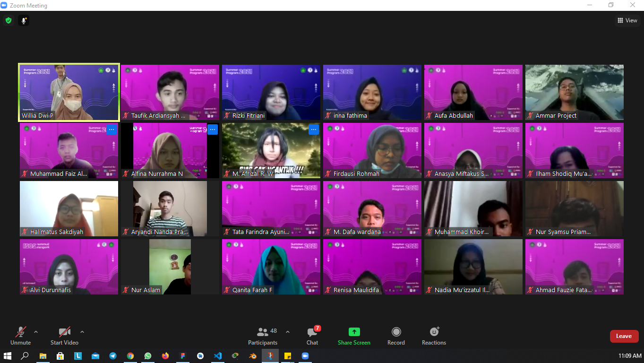Open the Chat panel

(312, 336)
